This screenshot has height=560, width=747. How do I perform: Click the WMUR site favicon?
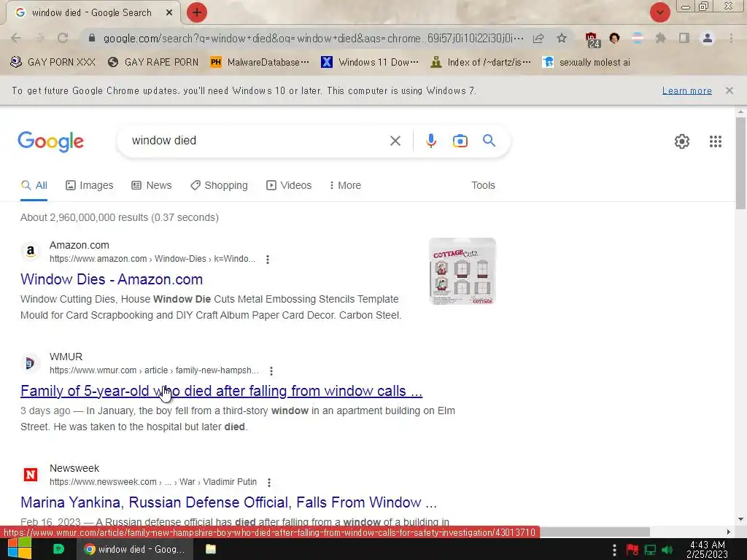coord(31,363)
